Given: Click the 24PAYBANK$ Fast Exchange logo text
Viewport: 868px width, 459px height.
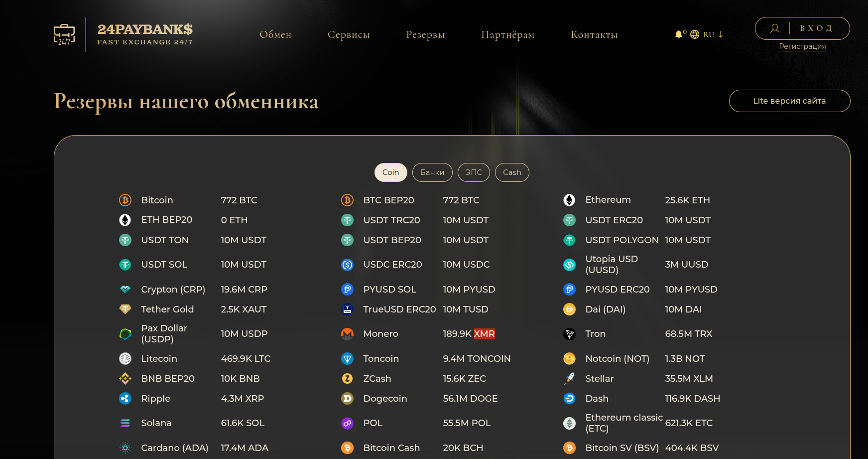Looking at the screenshot, I should click(145, 34).
